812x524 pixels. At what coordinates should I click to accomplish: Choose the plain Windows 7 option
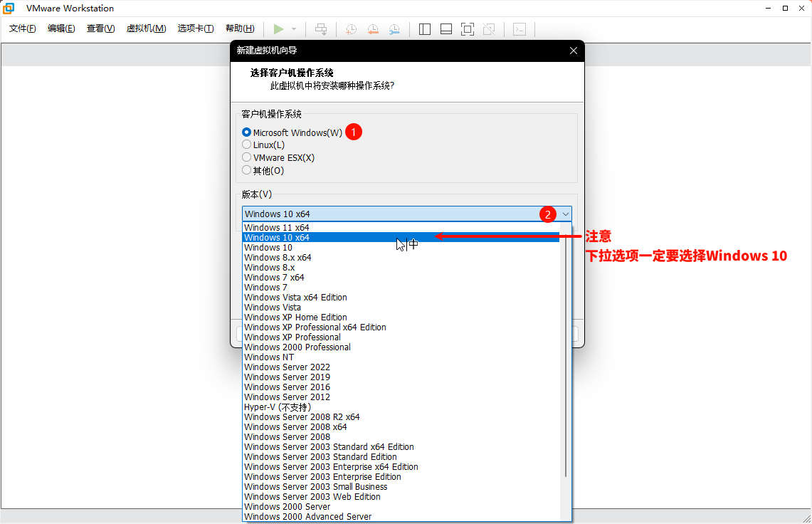click(401, 287)
